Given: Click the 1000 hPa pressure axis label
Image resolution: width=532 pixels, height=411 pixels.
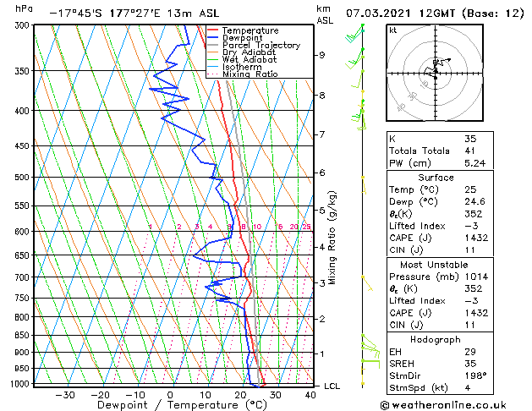Looking at the screenshot, I should click(20, 384).
